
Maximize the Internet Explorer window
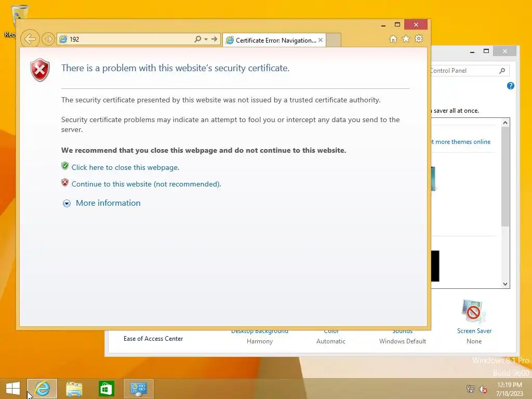click(x=397, y=24)
